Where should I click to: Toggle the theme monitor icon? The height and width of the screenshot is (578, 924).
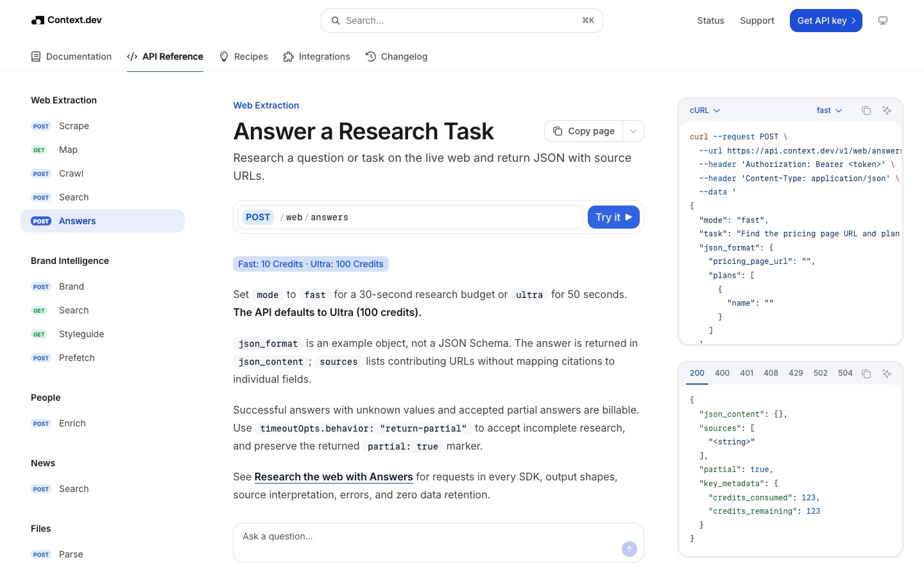[883, 21]
